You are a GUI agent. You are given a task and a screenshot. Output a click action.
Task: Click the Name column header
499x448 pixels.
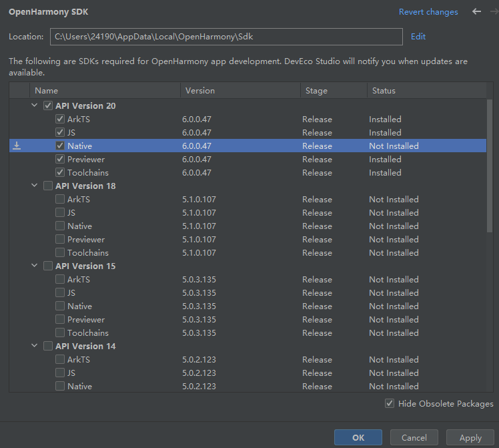(105, 91)
